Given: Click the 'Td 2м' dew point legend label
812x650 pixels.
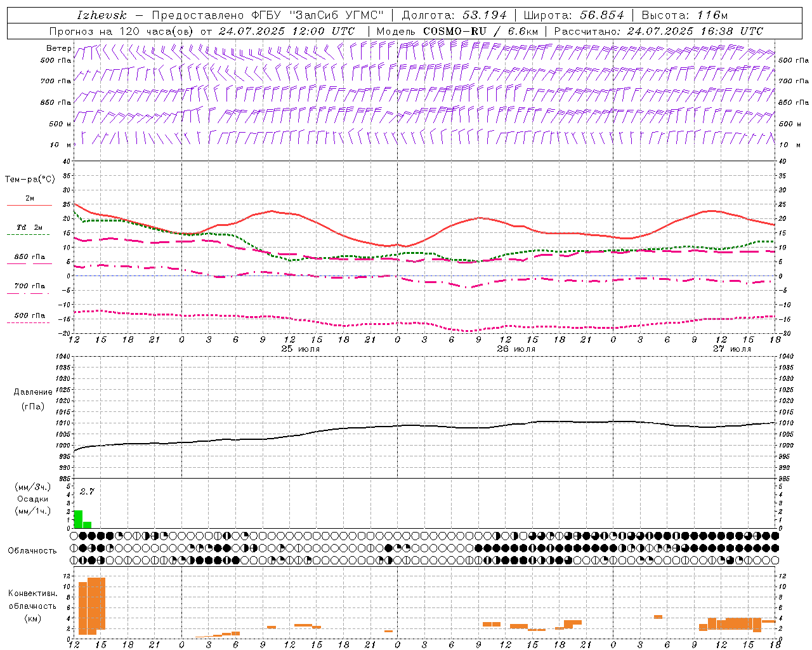Looking at the screenshot, I should [x=29, y=227].
